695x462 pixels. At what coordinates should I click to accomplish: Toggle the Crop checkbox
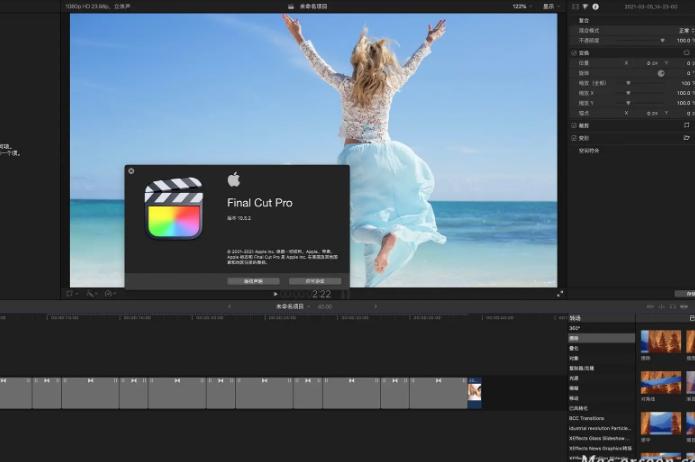(574, 125)
